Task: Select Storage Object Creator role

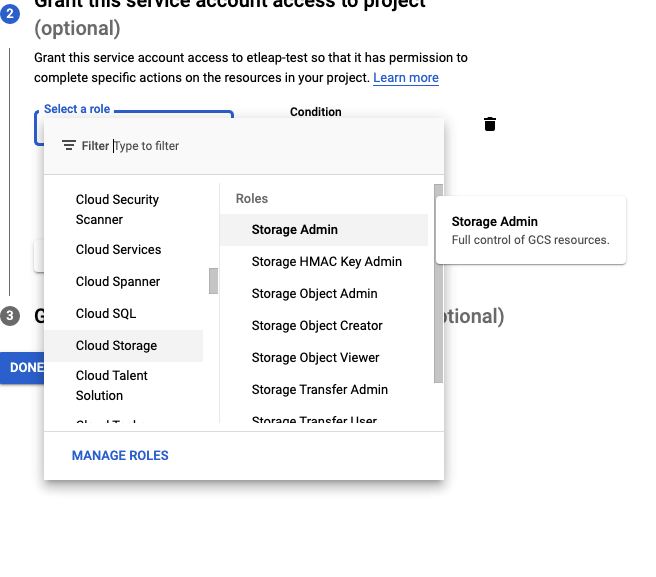Action: (x=317, y=325)
